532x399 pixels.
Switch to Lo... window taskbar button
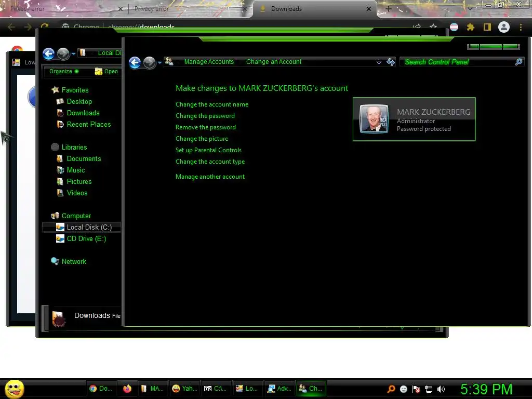pyautogui.click(x=247, y=389)
